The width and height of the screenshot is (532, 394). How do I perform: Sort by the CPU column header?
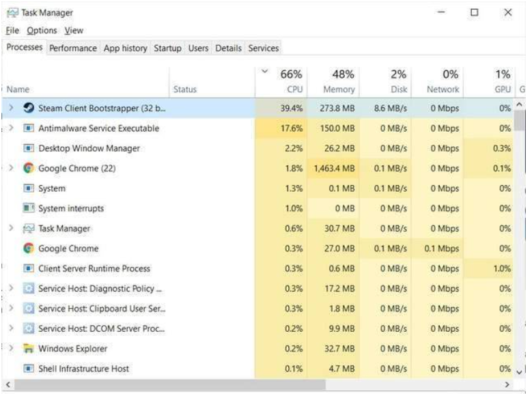point(281,82)
